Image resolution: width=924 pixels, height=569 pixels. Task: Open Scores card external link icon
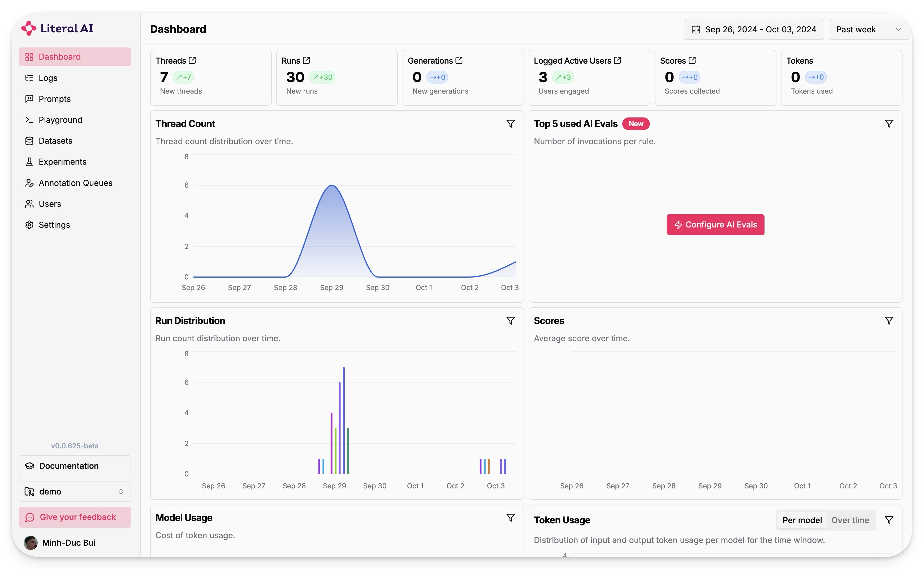692,60
